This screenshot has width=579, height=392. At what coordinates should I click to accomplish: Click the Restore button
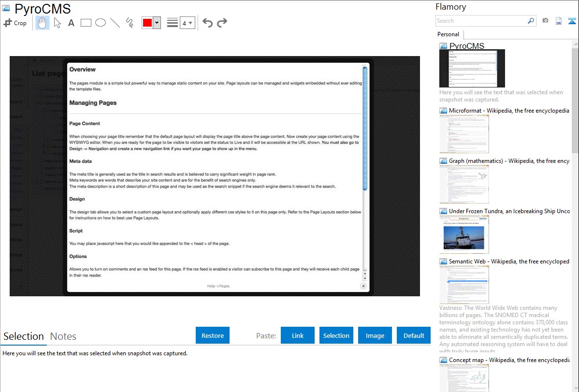[213, 335]
